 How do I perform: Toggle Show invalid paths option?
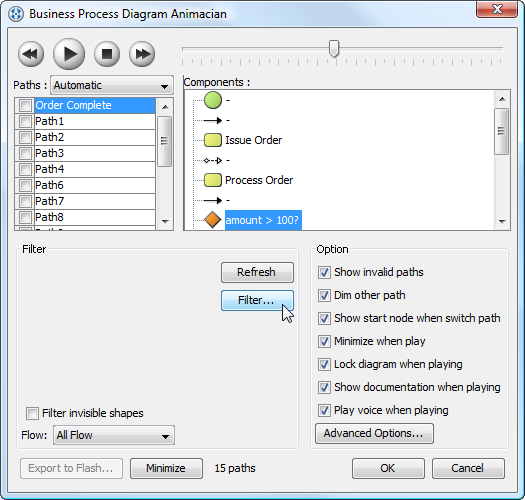tap(324, 272)
